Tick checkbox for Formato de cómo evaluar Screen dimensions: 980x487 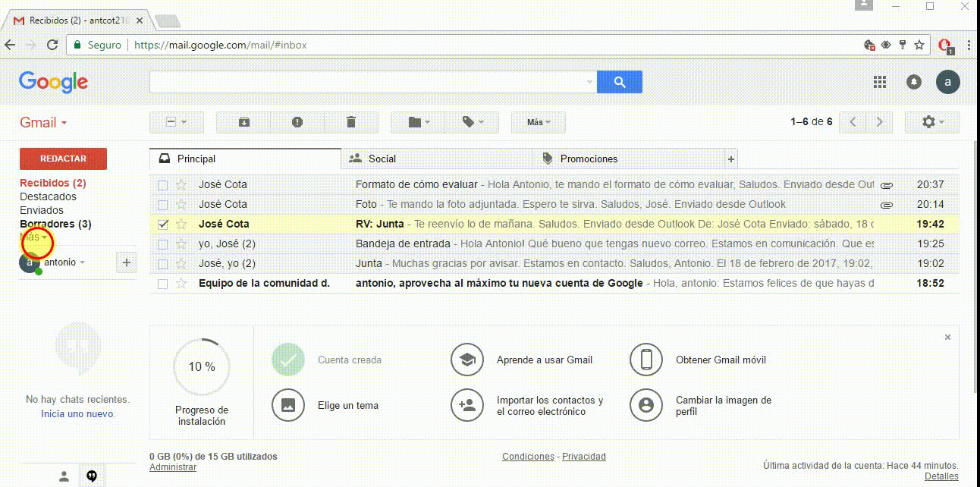[x=162, y=184]
